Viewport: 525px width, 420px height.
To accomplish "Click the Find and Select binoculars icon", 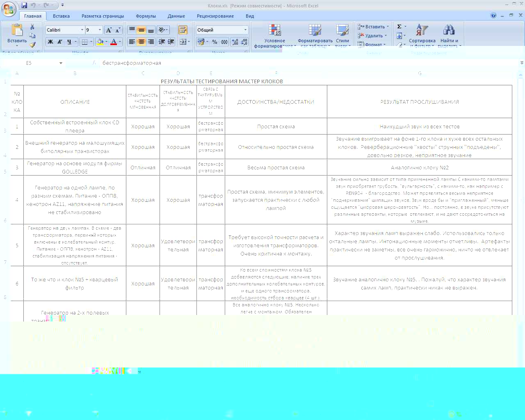I will [x=449, y=30].
